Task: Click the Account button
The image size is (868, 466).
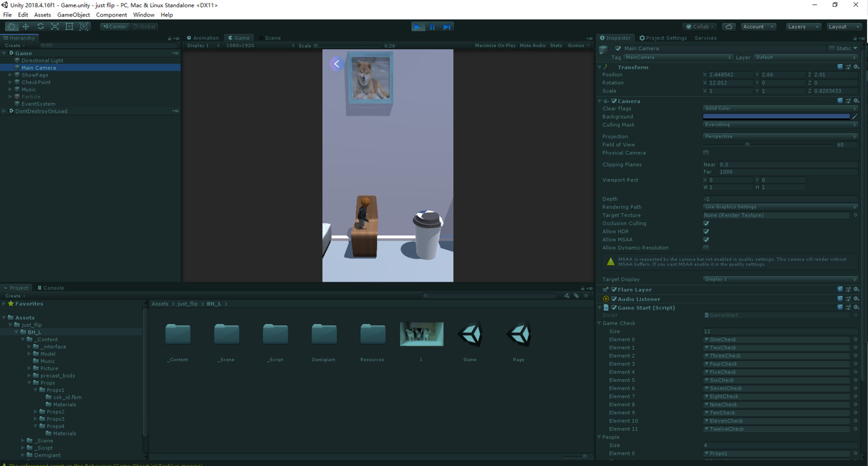Action: [x=758, y=27]
